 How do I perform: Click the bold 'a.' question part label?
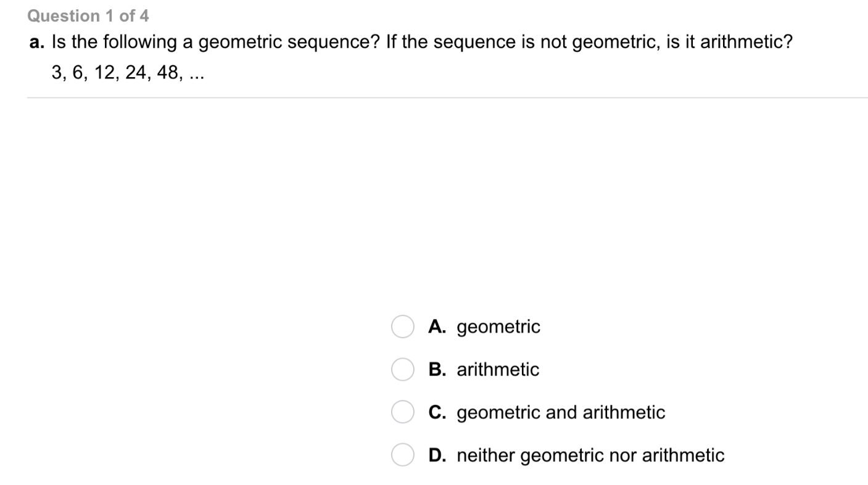click(x=36, y=43)
